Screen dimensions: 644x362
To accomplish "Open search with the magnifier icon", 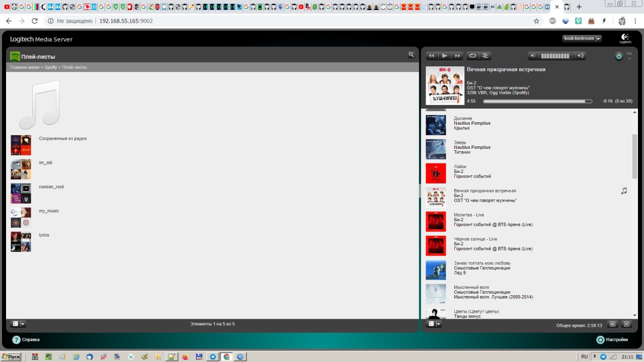I will pyautogui.click(x=411, y=55).
